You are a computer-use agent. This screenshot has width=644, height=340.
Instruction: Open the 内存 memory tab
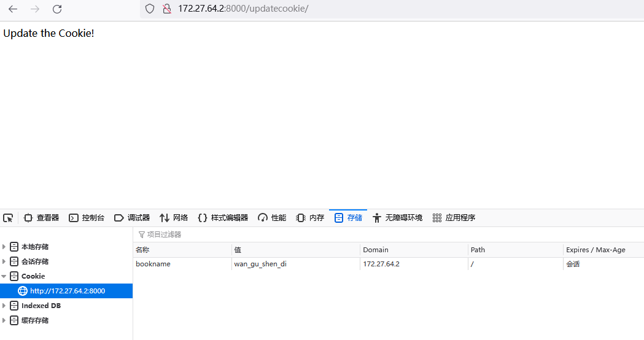pos(310,218)
